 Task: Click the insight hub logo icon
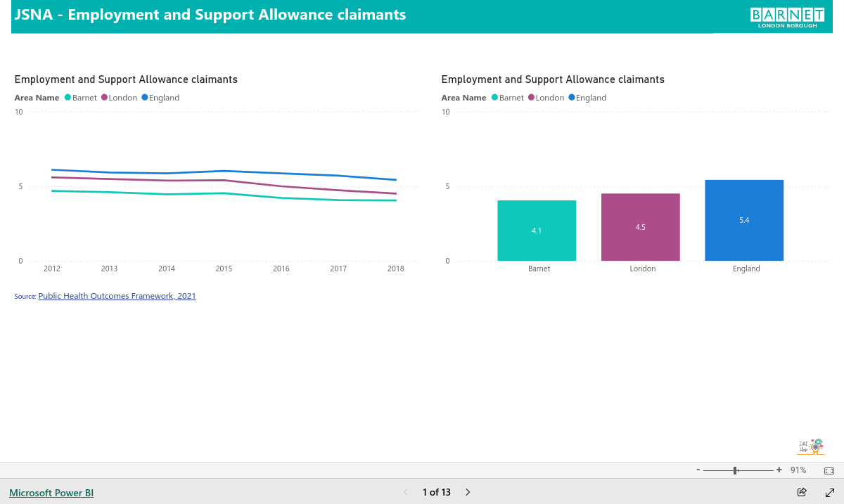[x=810, y=446]
